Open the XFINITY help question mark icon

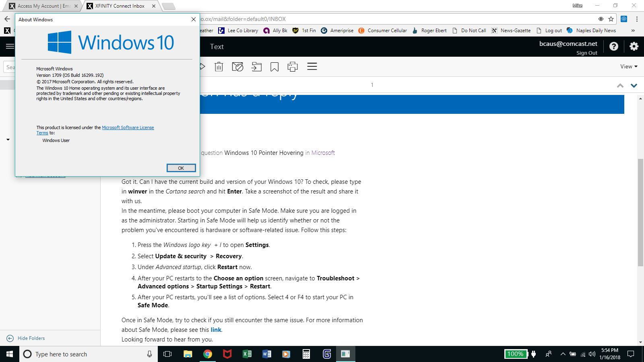614,46
